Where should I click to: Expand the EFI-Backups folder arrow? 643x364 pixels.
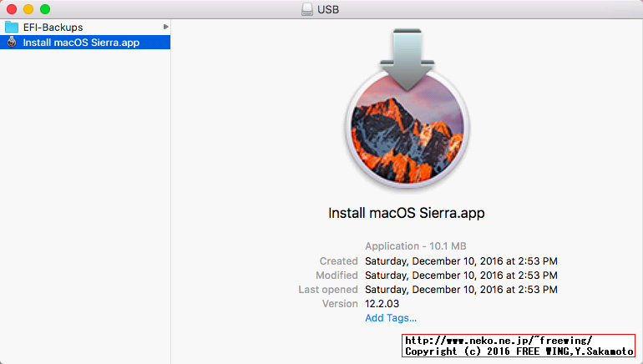(x=165, y=28)
